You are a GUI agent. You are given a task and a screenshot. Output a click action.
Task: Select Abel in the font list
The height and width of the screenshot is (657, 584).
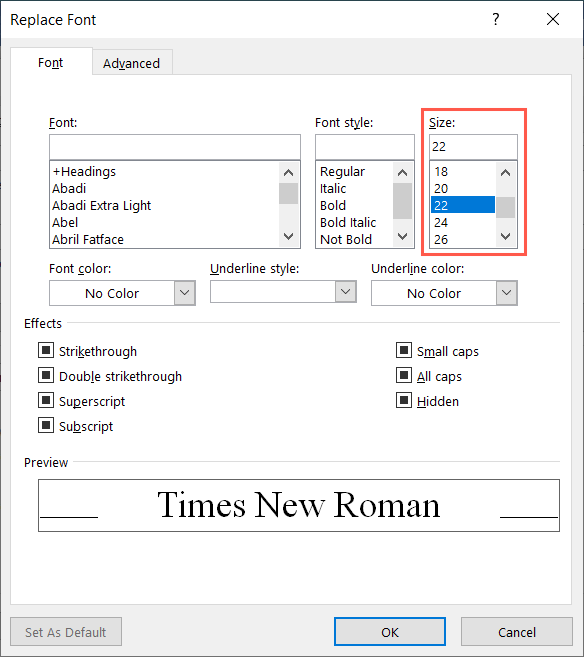(164, 222)
